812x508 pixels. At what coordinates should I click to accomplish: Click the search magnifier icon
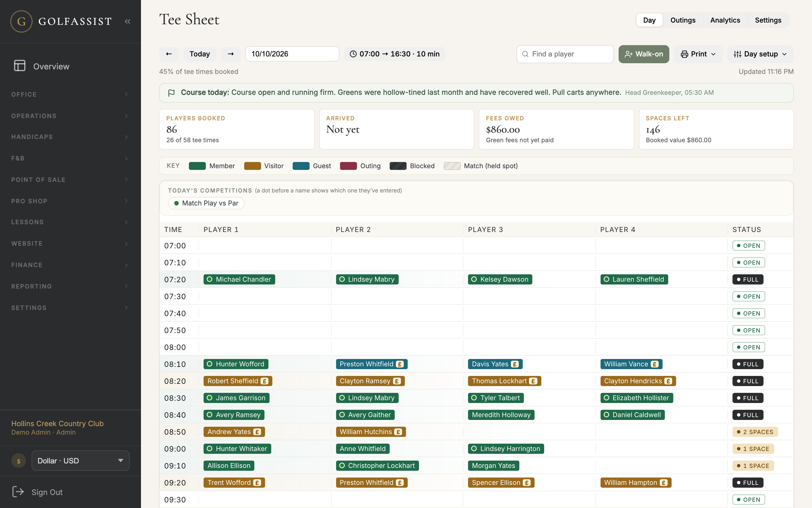526,54
